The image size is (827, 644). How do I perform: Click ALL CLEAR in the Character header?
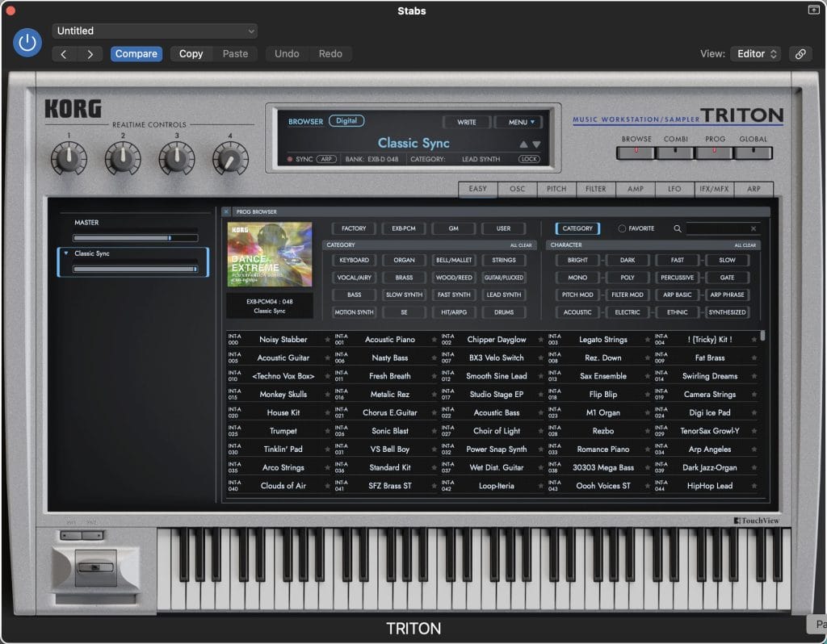tap(745, 245)
